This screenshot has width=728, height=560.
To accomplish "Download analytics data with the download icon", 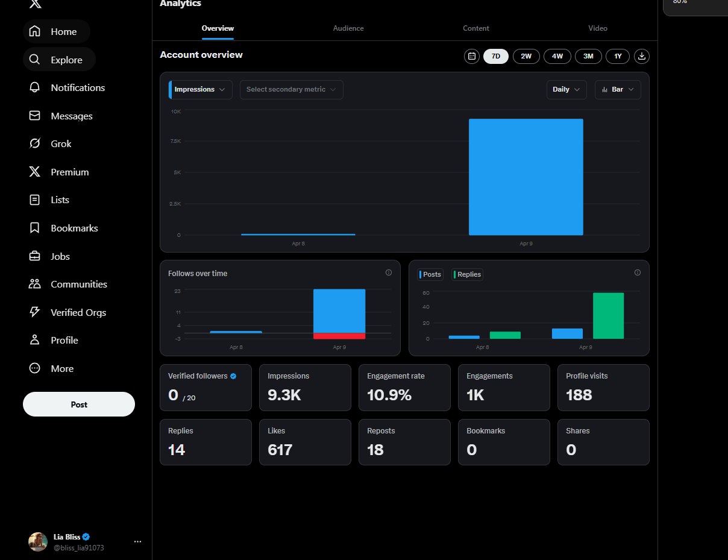I will click(642, 56).
